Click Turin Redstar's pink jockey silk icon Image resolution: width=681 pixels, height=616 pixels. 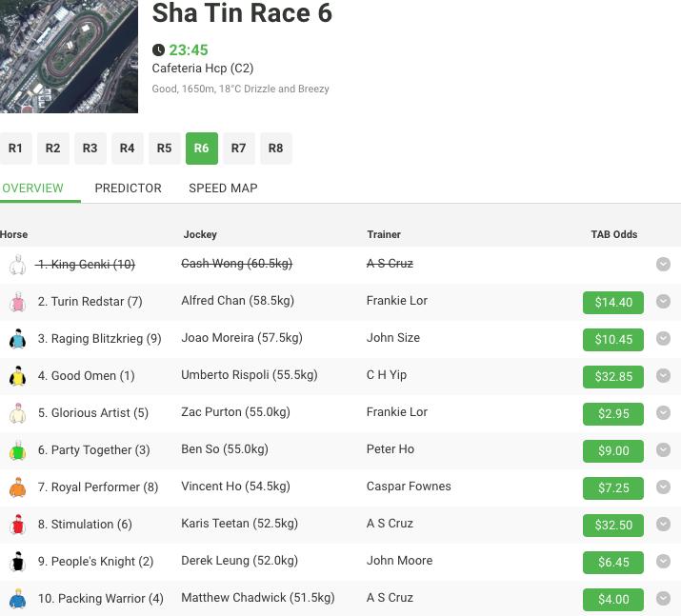click(16, 303)
